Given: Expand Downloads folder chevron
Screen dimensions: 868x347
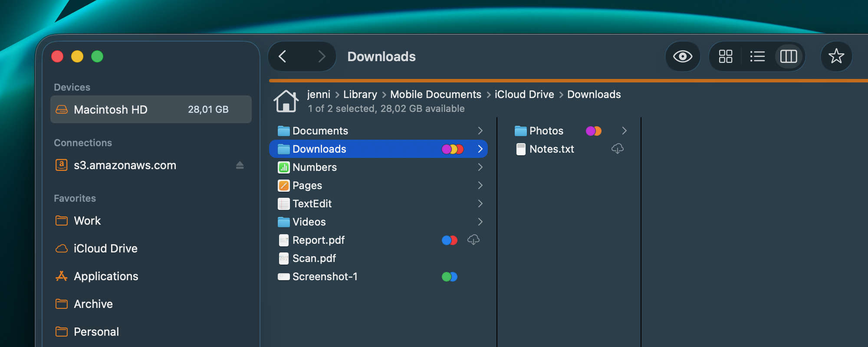Looking at the screenshot, I should pos(480,149).
